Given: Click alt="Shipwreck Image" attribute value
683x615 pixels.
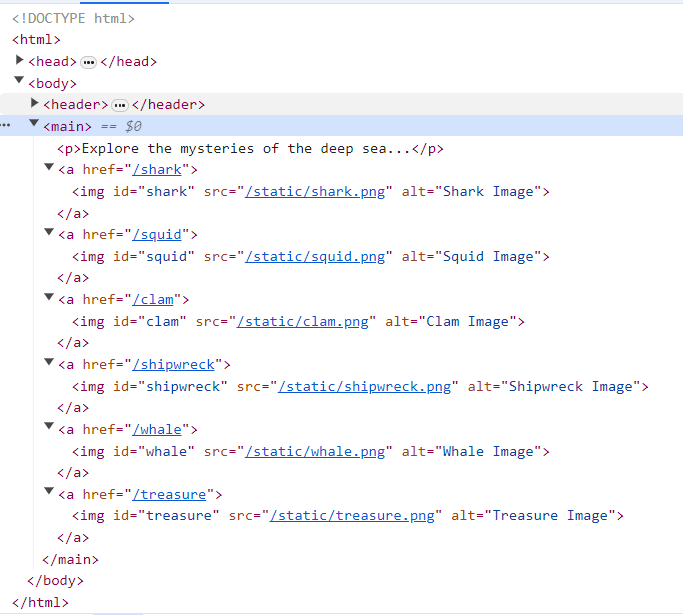Looking at the screenshot, I should [571, 386].
